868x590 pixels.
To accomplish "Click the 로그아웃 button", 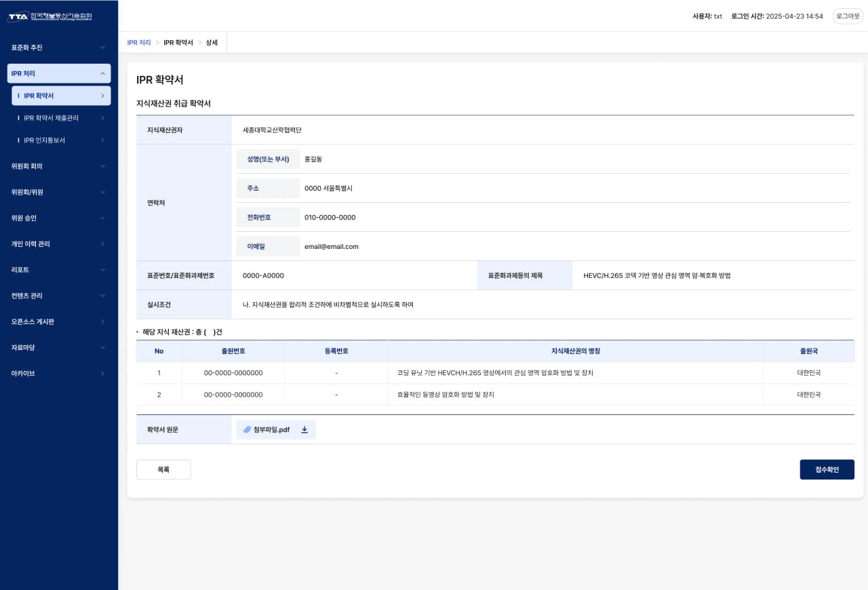I will point(848,16).
